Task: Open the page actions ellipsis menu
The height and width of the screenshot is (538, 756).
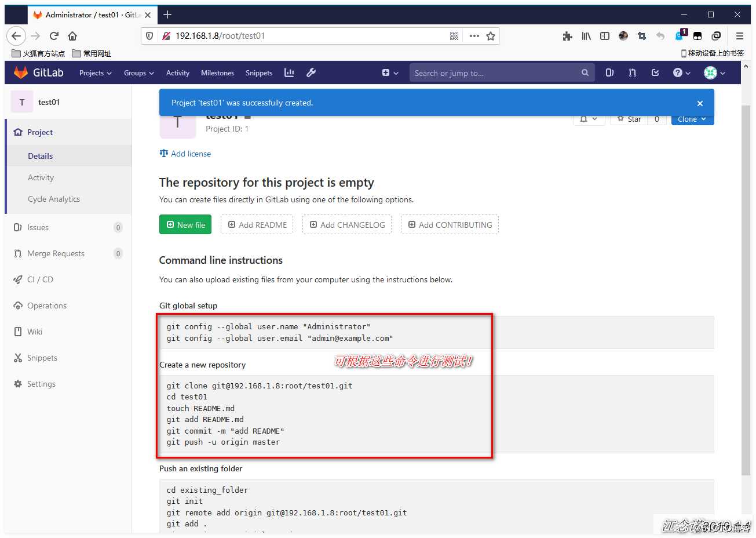Action: coord(474,36)
